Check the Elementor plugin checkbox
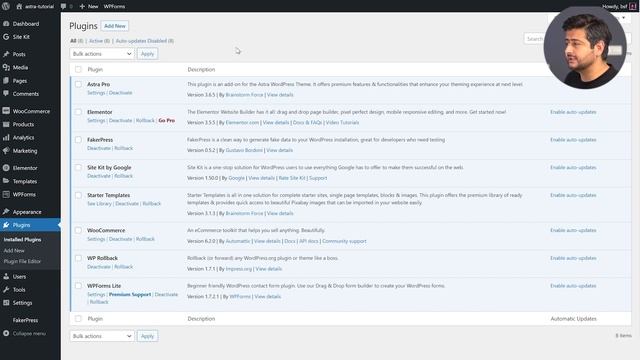640x360 pixels. point(78,112)
